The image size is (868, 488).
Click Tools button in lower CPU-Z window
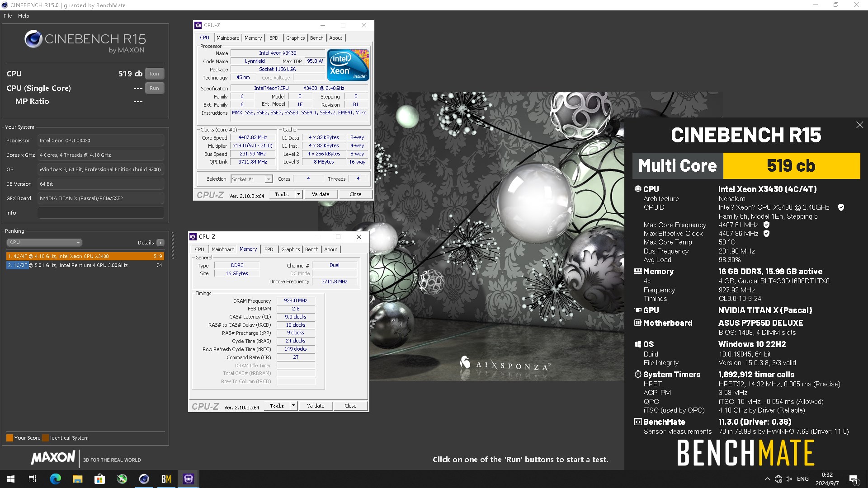pyautogui.click(x=277, y=406)
